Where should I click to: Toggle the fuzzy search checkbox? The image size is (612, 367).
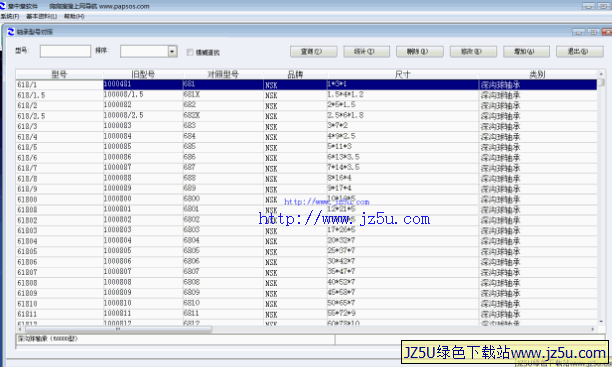190,52
